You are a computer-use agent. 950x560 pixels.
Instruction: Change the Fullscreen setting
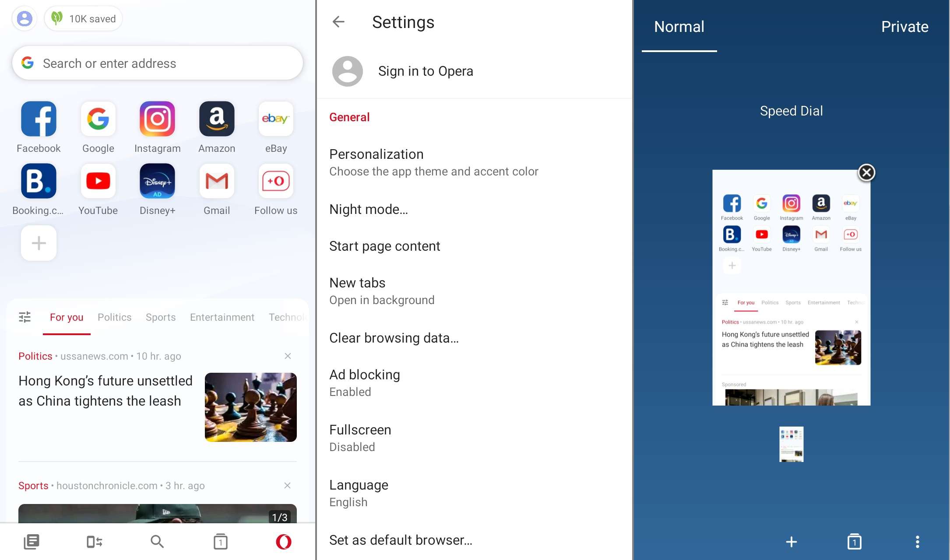pyautogui.click(x=475, y=438)
